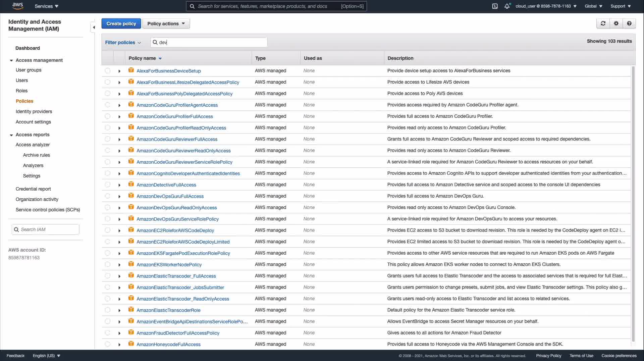Viewport: 644px width, 361px height.
Task: Click the AmazonDevOpsGuruFullAccess policy box icon
Action: point(131,196)
